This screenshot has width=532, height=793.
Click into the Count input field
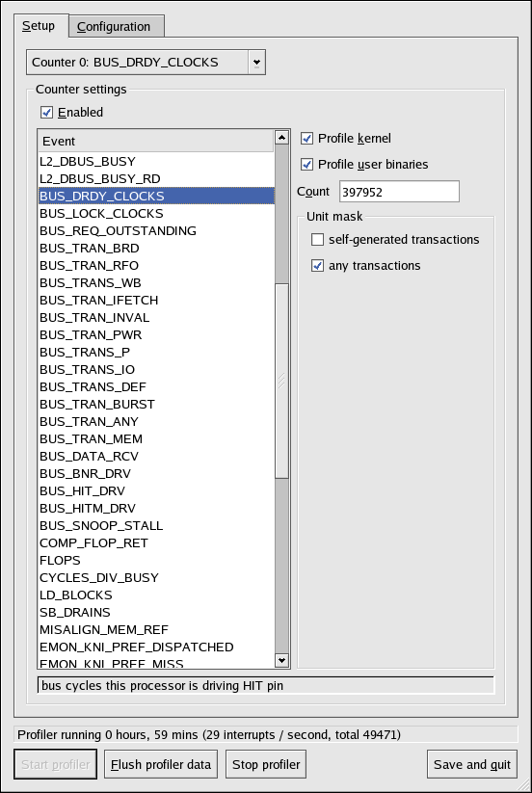400,192
